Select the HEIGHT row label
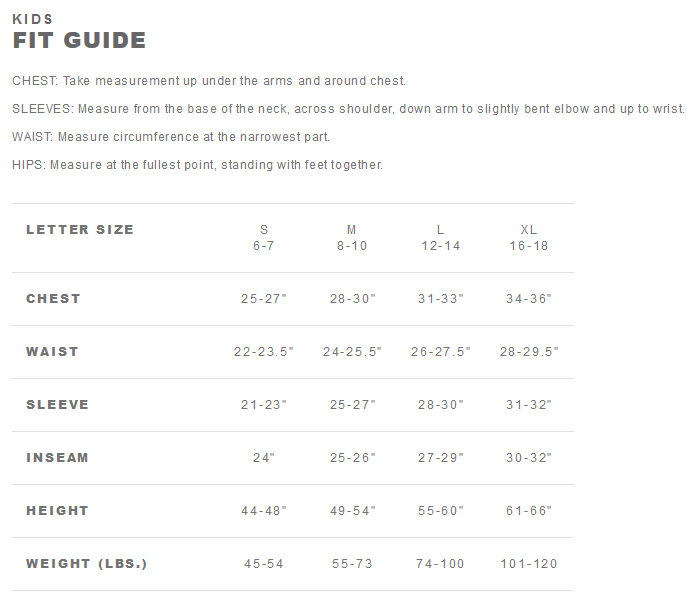Image resolution: width=694 pixels, height=600 pixels. (57, 510)
